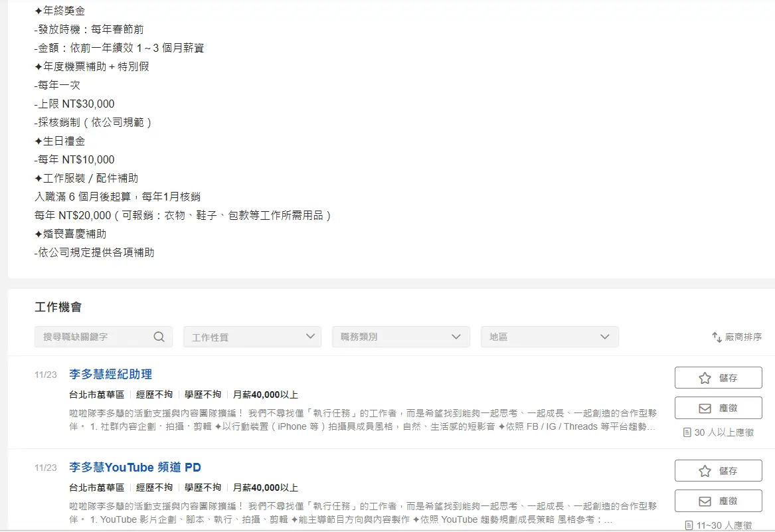The width and height of the screenshot is (775, 532).
Task: Click the description text of YouTube 頻道 PD listing
Action: (363, 513)
